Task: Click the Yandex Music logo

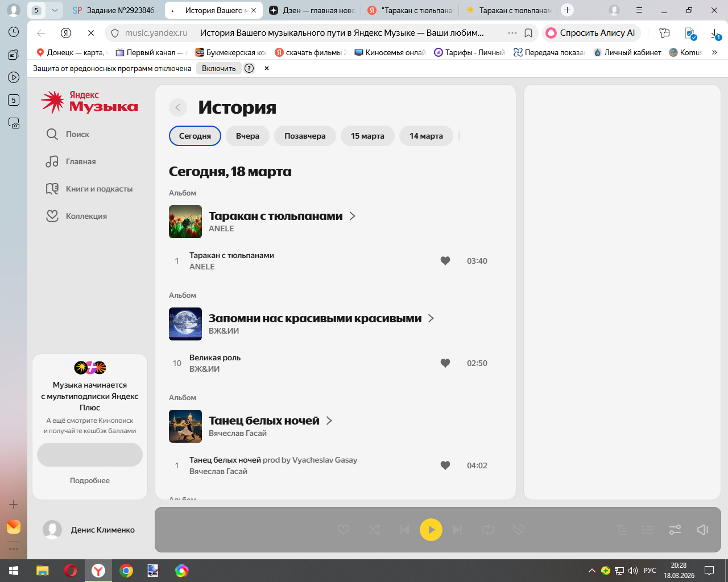Action: point(90,102)
